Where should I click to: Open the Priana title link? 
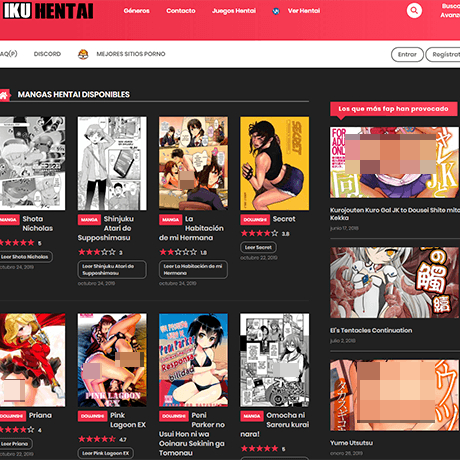click(40, 415)
